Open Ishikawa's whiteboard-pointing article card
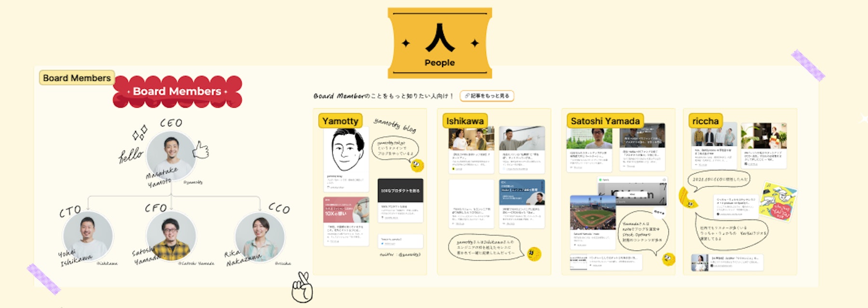Image resolution: width=868 pixels, height=308 pixels. coord(522,150)
